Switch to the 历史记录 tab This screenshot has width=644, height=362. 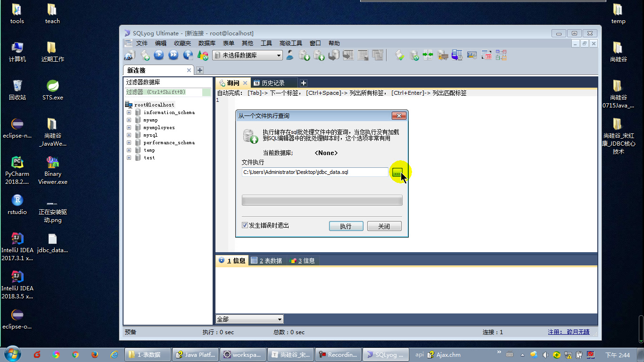[x=273, y=83]
